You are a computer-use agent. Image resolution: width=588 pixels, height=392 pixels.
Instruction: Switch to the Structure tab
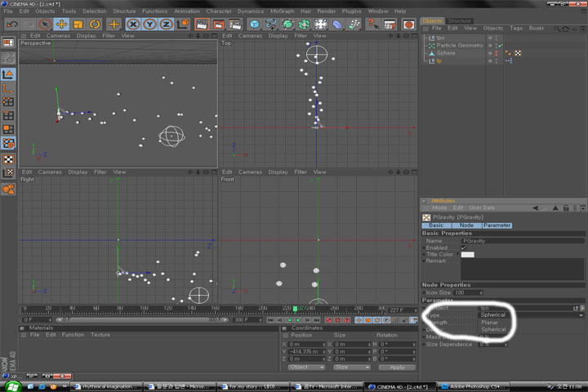(x=459, y=20)
